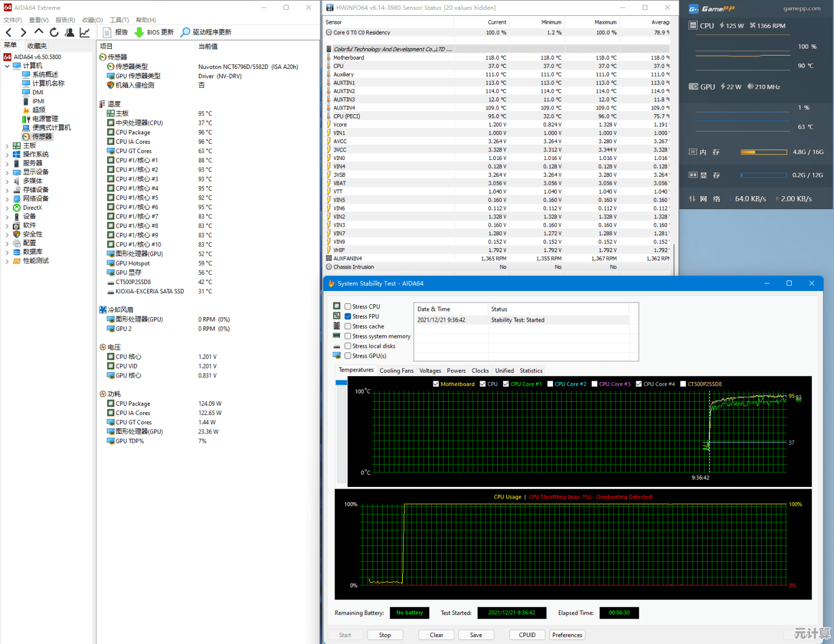Click the green BIOS update arrow icon
834x644 pixels.
pos(139,32)
